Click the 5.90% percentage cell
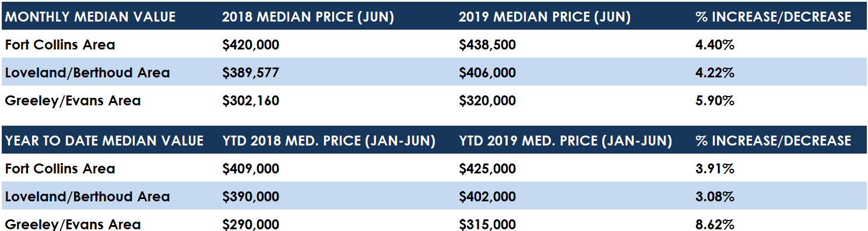The width and height of the screenshot is (868, 231). tap(715, 101)
